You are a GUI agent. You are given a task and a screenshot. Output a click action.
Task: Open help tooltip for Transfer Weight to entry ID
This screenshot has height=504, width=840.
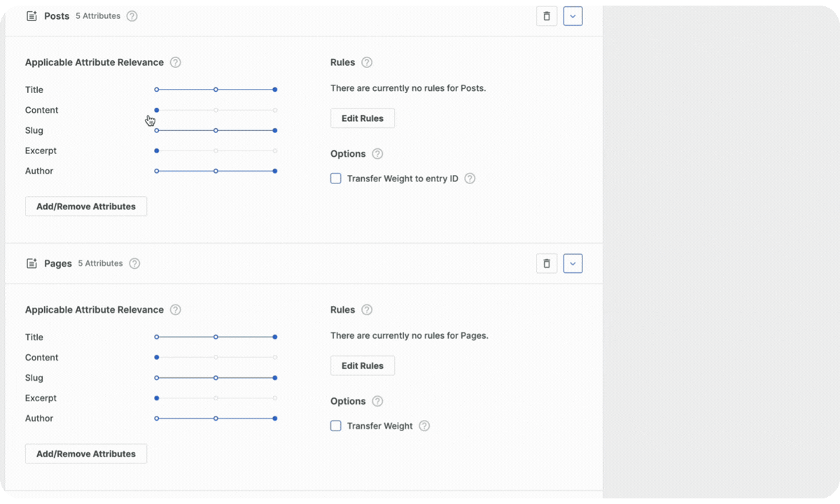click(470, 178)
